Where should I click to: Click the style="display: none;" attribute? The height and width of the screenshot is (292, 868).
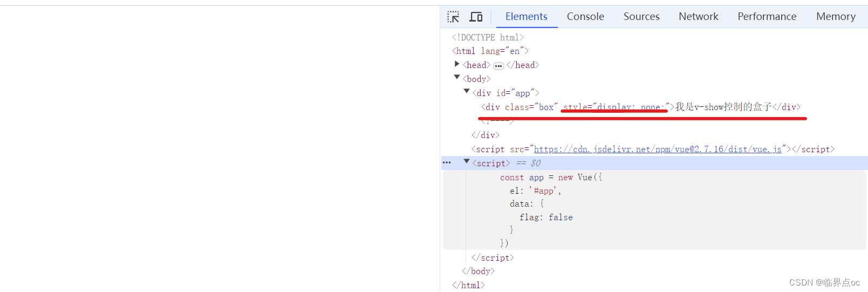[x=616, y=107]
